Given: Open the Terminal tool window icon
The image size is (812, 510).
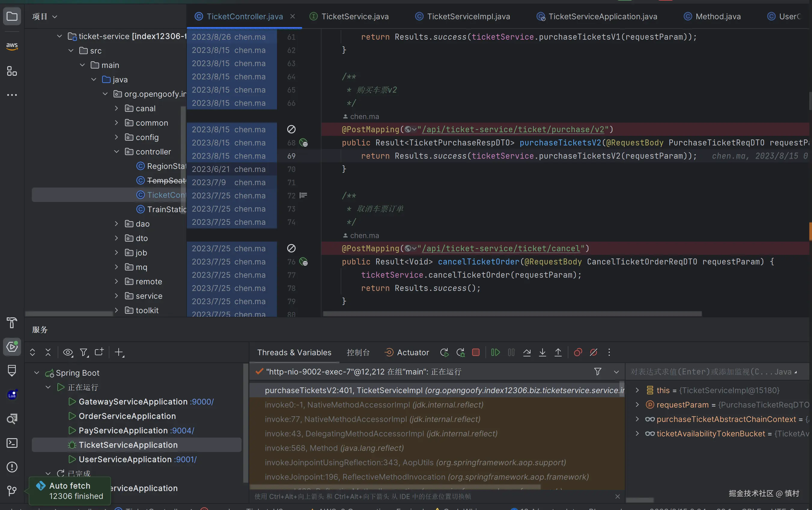Looking at the screenshot, I should 12,443.
